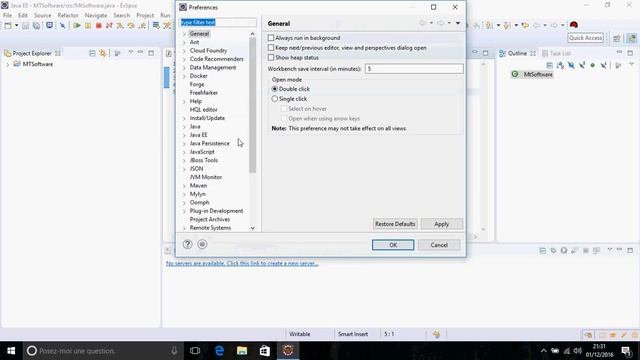640x360 pixels.
Task: Click the Sort icon in Outline toolbar
Action: pos(560,65)
